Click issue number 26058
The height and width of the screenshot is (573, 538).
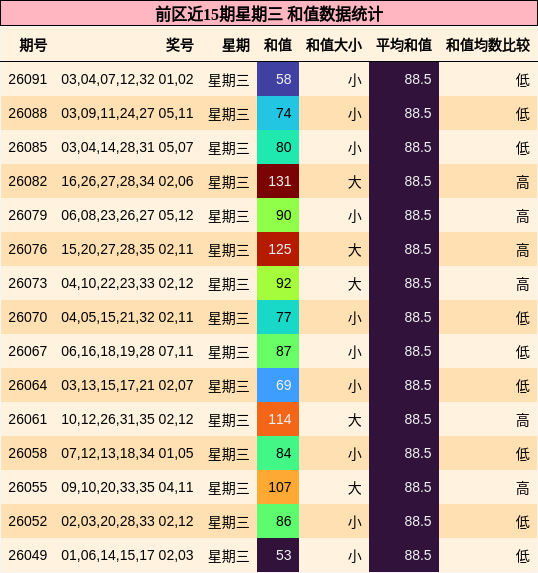[28, 453]
